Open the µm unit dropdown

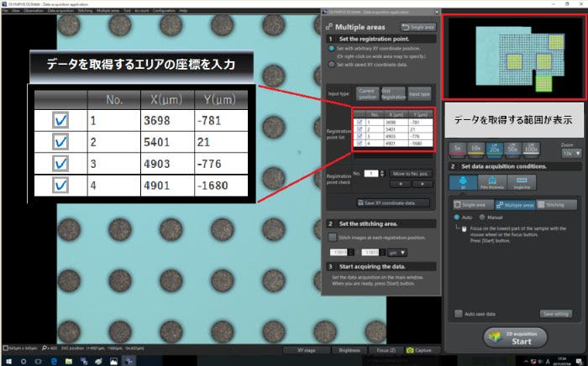397,253
